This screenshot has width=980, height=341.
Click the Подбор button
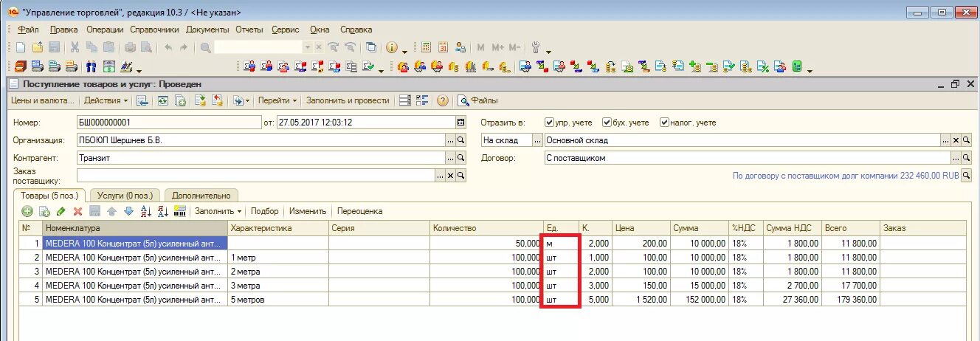(265, 211)
